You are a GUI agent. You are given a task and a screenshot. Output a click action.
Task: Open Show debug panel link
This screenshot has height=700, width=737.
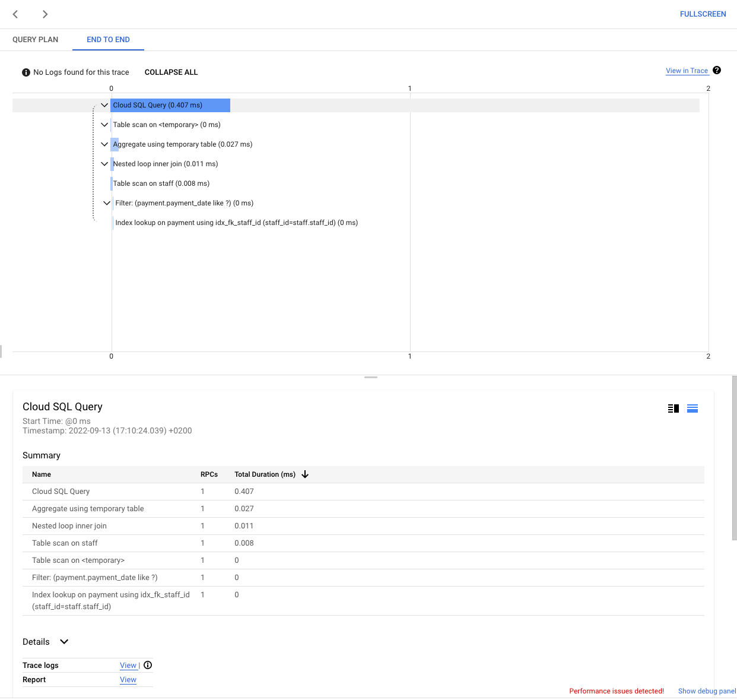coord(707,691)
